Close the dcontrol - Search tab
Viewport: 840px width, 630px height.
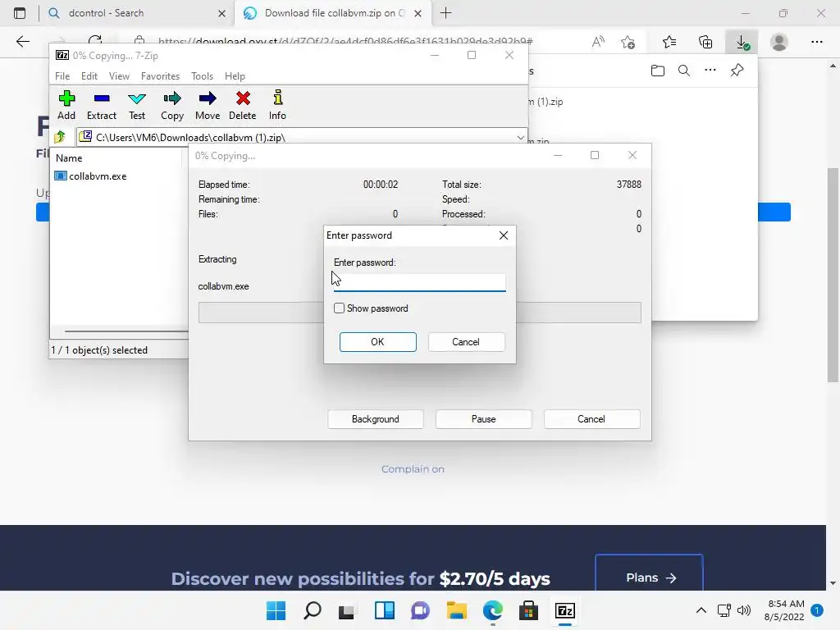click(x=221, y=13)
